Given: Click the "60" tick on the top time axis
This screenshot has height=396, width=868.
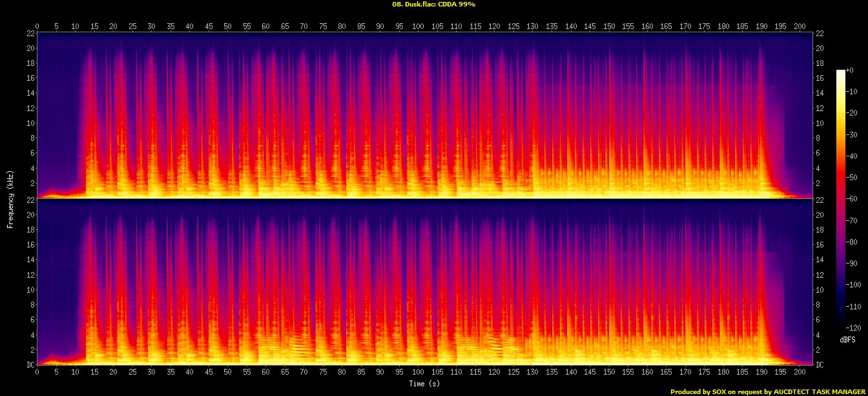Looking at the screenshot, I should [266, 26].
